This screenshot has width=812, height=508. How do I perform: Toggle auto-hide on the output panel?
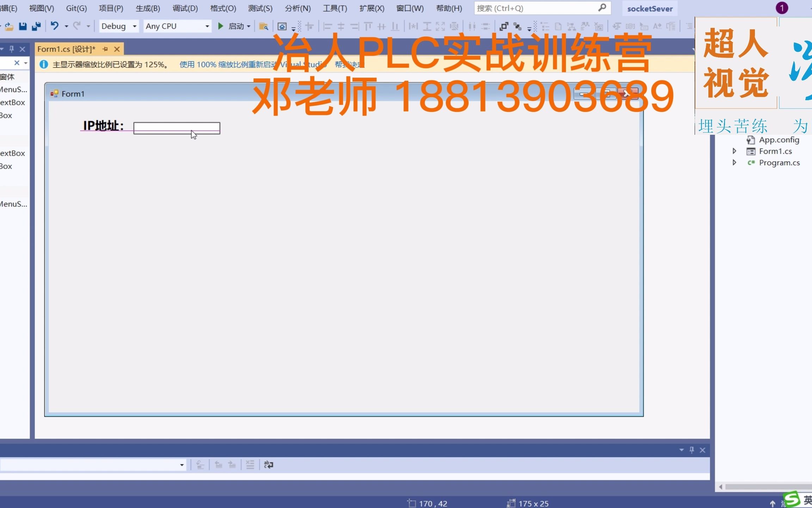[x=692, y=450]
